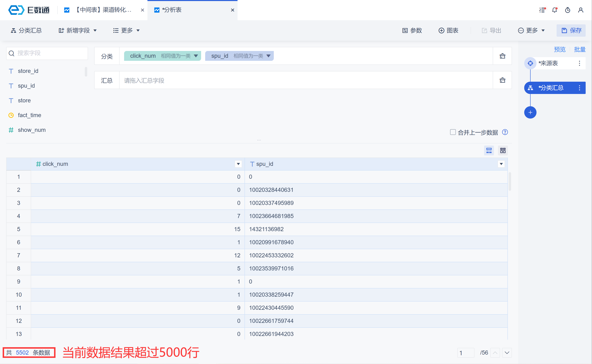592x364 pixels.
Task: Select the list table view icon
Action: [x=489, y=151]
